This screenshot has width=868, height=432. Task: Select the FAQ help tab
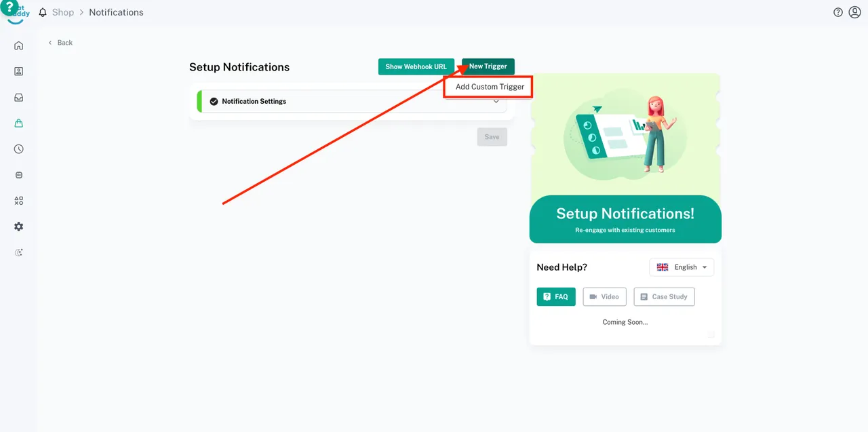tap(556, 297)
